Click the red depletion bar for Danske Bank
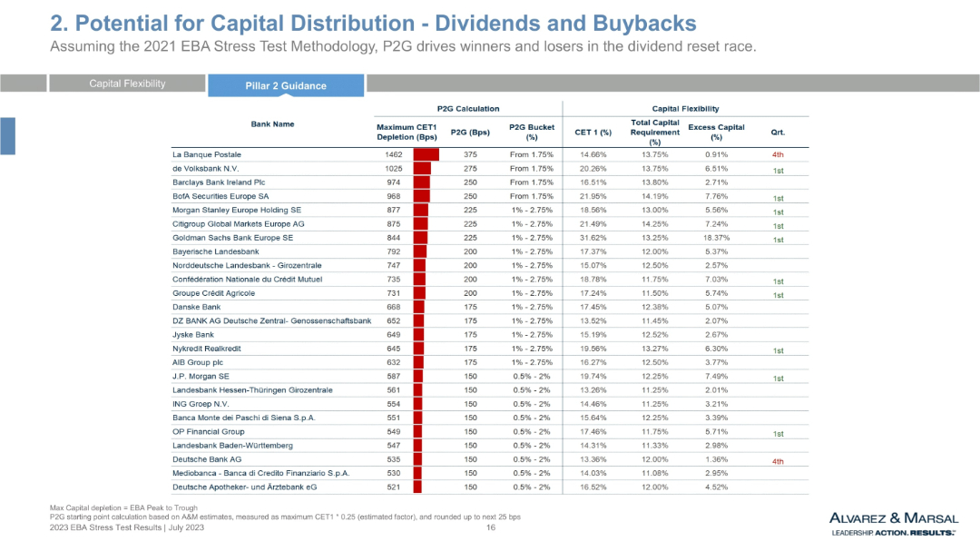The height and width of the screenshot is (551, 980). point(418,307)
